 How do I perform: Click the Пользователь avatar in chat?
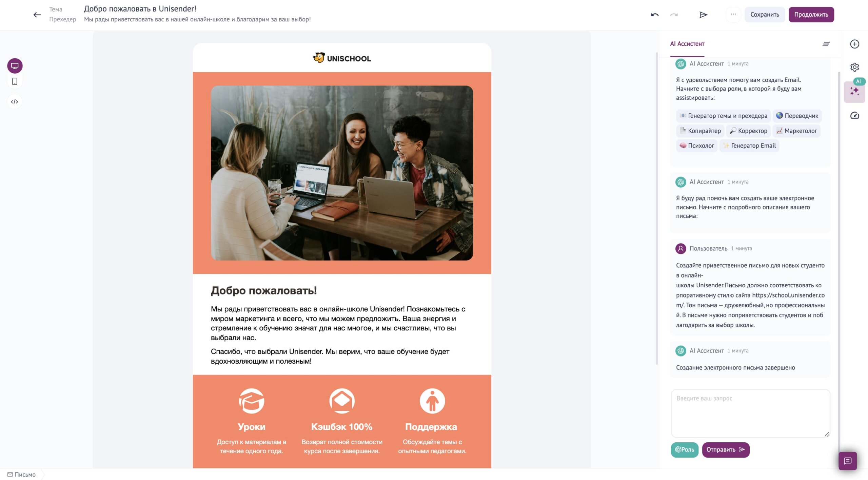point(680,248)
